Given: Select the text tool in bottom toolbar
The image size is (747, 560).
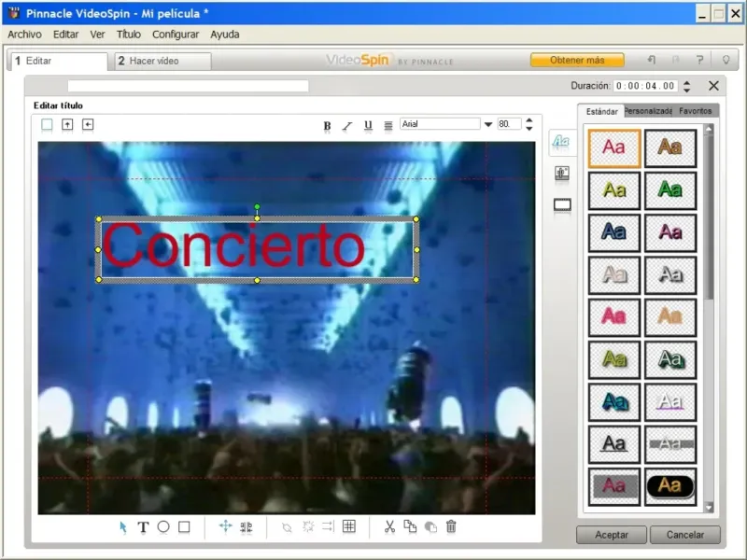Looking at the screenshot, I should [x=143, y=527].
